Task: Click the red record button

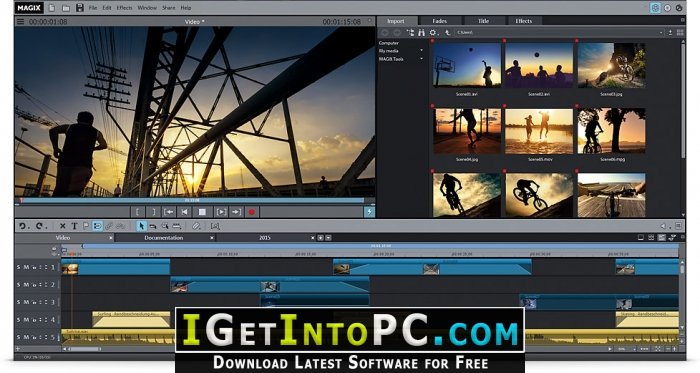Action: [x=251, y=212]
